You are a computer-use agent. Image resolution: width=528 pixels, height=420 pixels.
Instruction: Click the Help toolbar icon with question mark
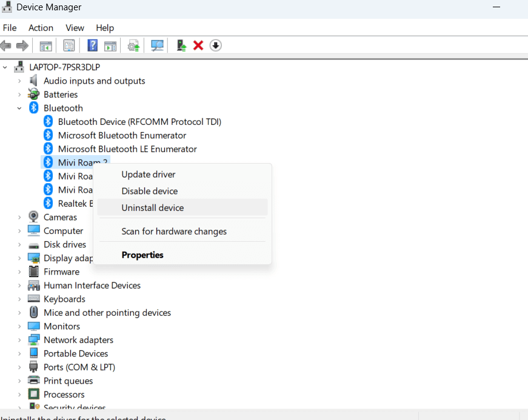point(92,45)
